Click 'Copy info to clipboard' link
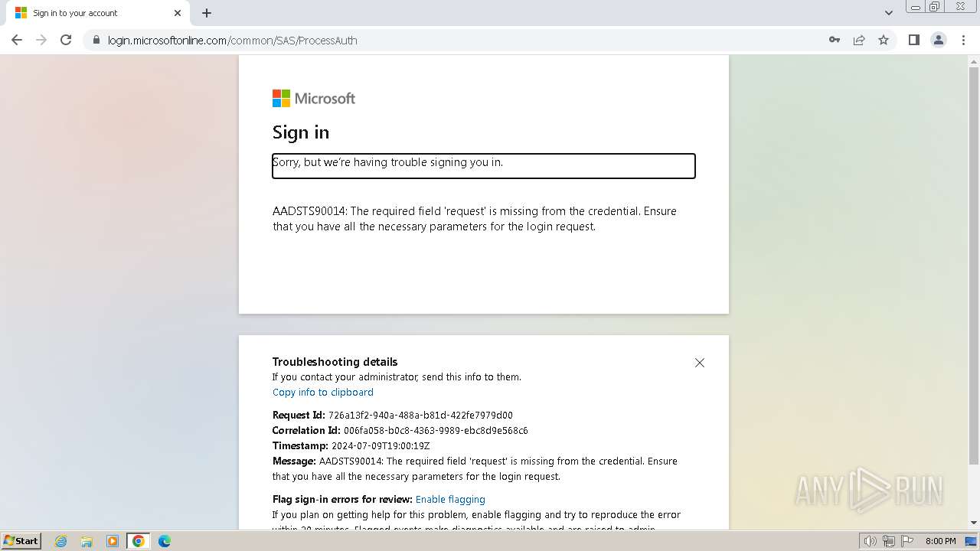The image size is (980, 551). click(323, 392)
